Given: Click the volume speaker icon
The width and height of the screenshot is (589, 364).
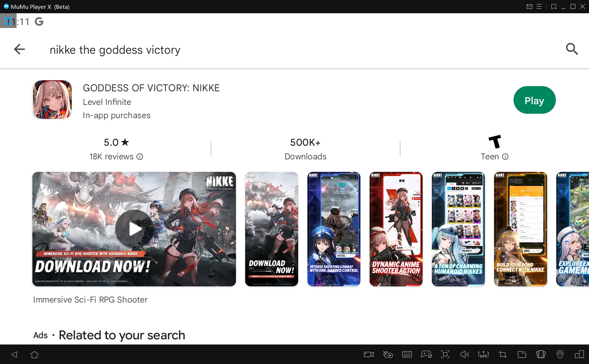Looking at the screenshot, I should click(464, 354).
